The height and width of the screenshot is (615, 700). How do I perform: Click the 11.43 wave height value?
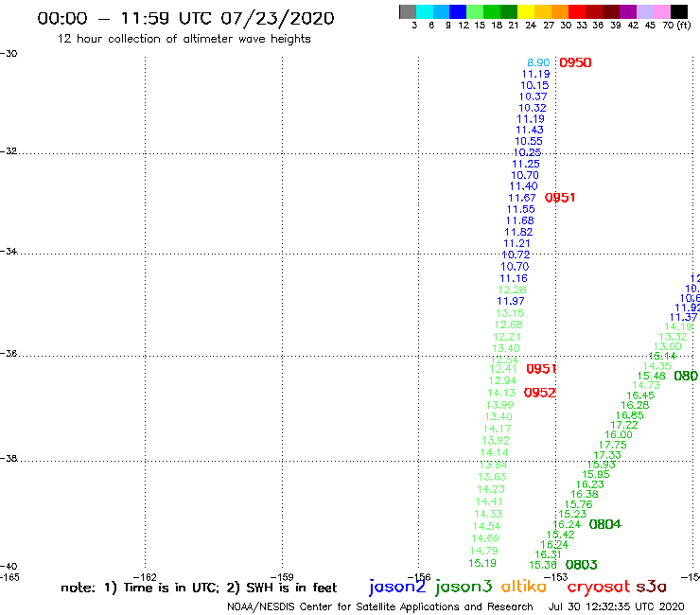tap(530, 130)
